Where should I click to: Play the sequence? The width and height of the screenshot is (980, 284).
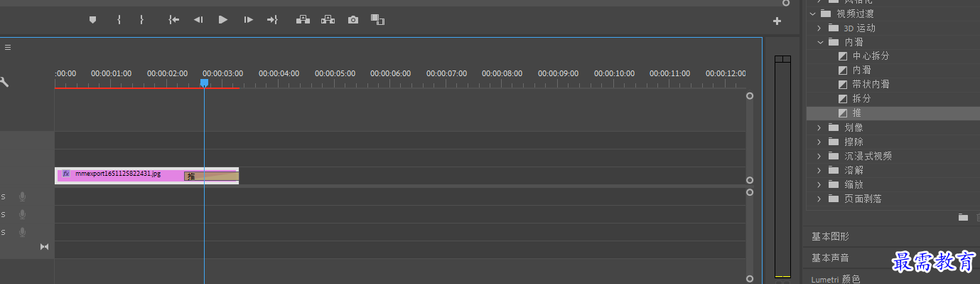(x=223, y=20)
